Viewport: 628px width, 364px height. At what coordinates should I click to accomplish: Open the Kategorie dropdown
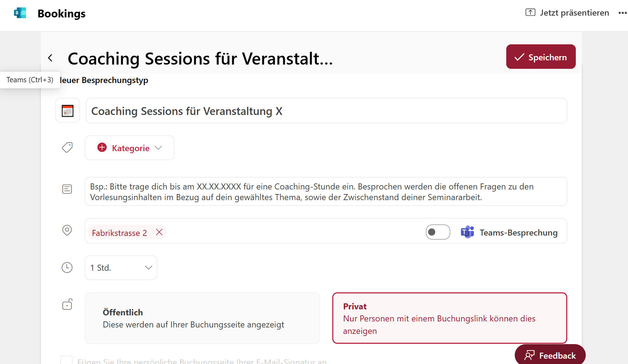130,148
